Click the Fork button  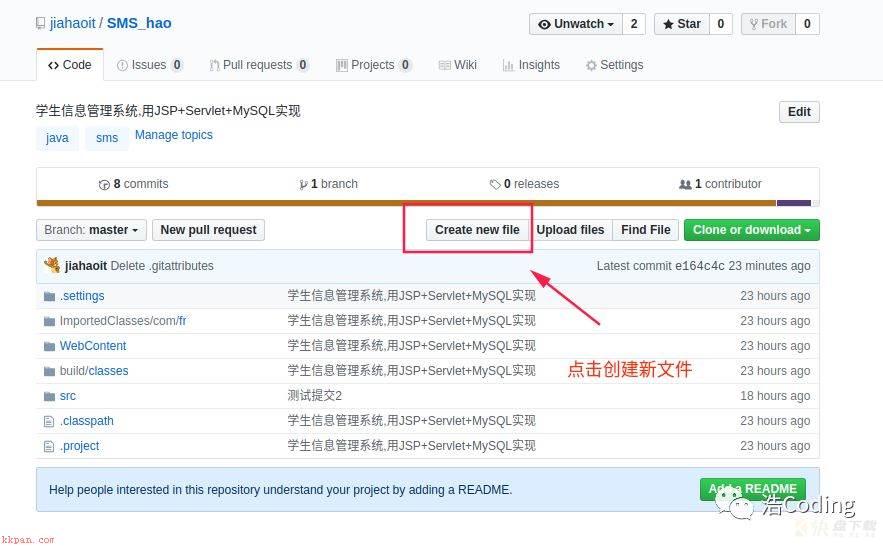click(x=768, y=24)
